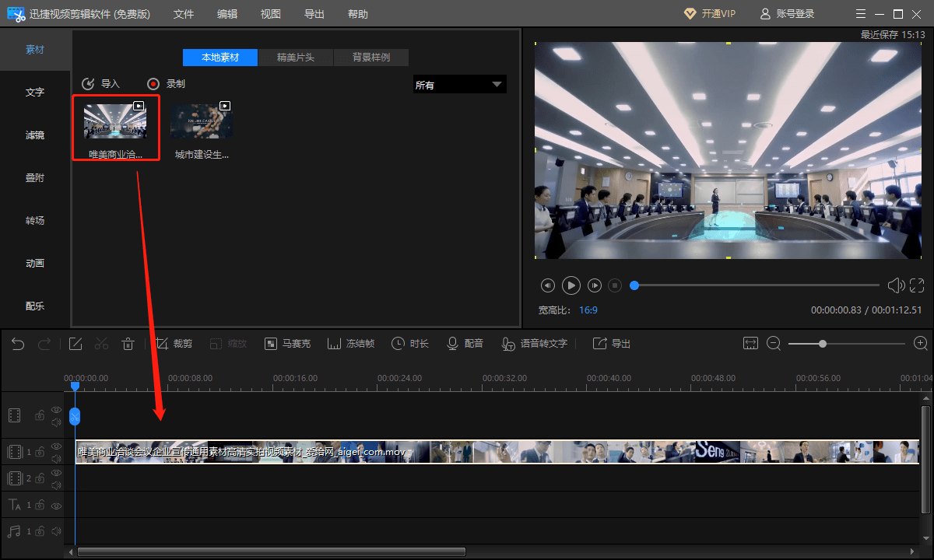Viewport: 934px width, 560px height.
Task: Open the 文件 menu
Action: coord(184,14)
